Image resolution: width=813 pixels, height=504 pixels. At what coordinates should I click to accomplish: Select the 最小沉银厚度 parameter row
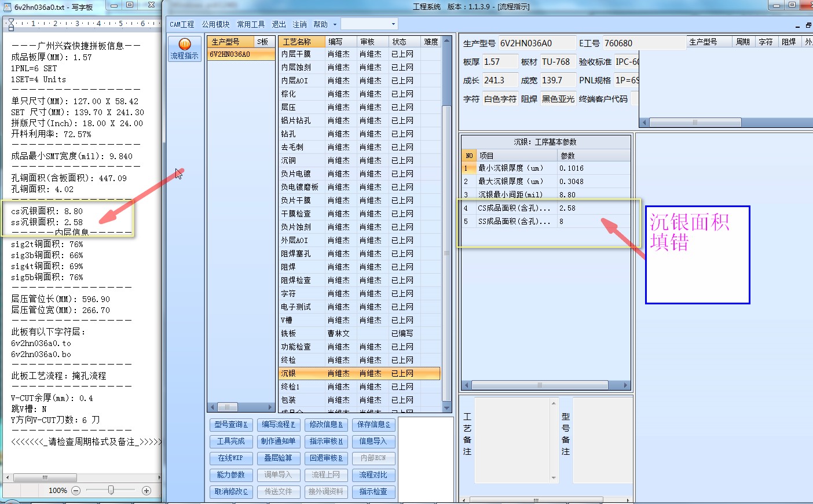[x=546, y=168]
